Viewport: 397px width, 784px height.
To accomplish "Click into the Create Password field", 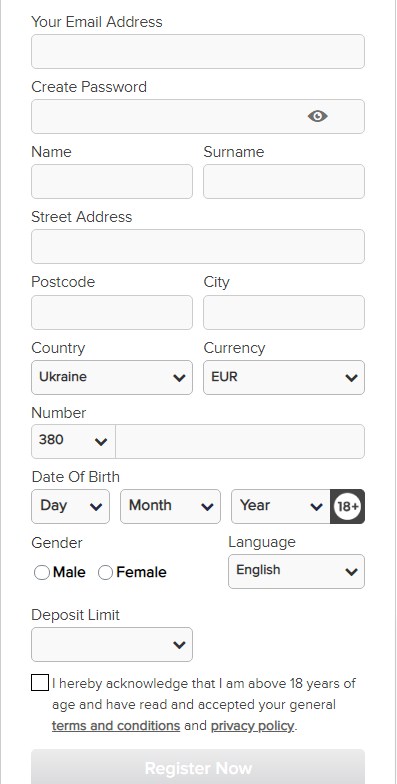I will (x=198, y=116).
